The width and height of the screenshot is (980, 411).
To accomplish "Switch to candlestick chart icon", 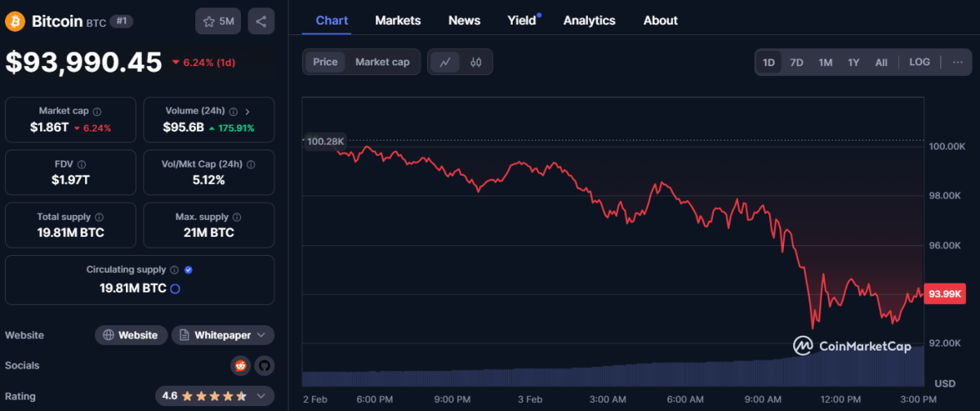I will pos(475,62).
